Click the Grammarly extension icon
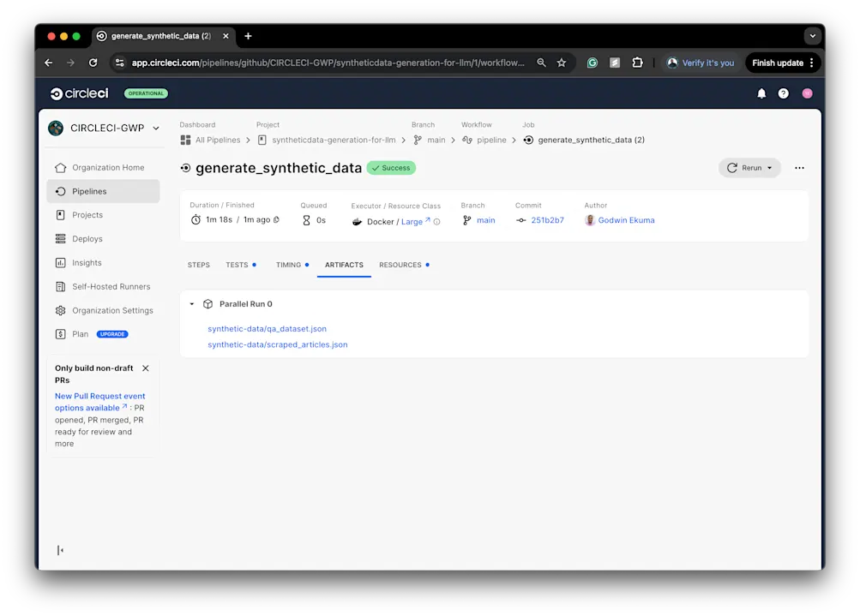860x616 pixels. coord(592,63)
